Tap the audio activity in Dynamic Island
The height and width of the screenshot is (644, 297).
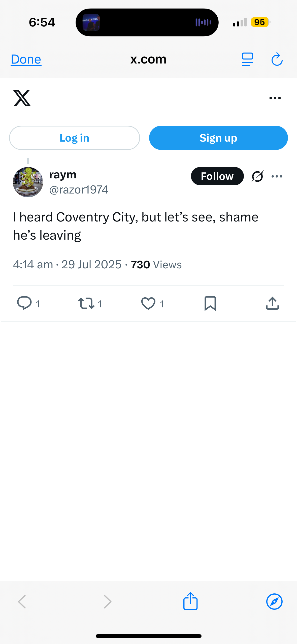pyautogui.click(x=203, y=22)
